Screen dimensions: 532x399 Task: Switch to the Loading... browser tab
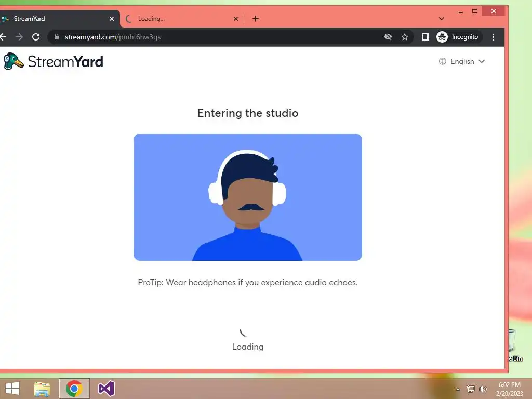coord(182,19)
